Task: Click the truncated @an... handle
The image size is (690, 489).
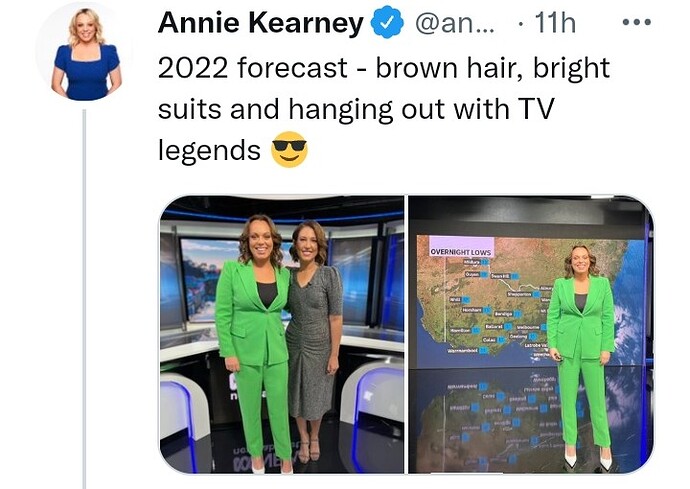Action: point(455,23)
